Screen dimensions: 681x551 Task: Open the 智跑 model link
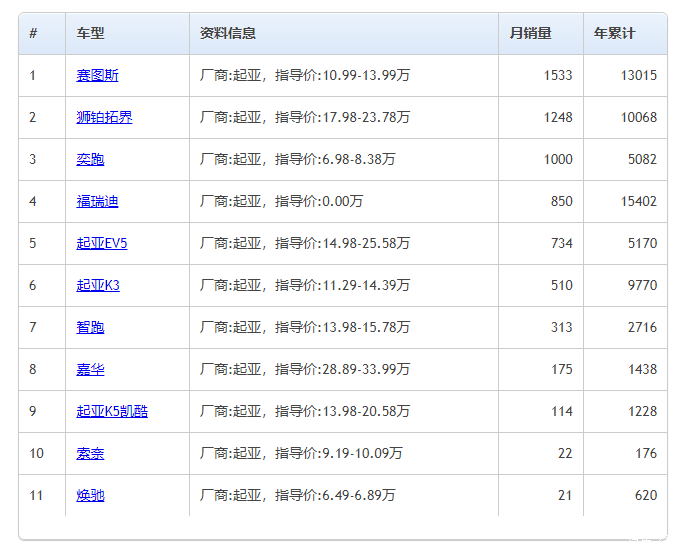pos(90,327)
